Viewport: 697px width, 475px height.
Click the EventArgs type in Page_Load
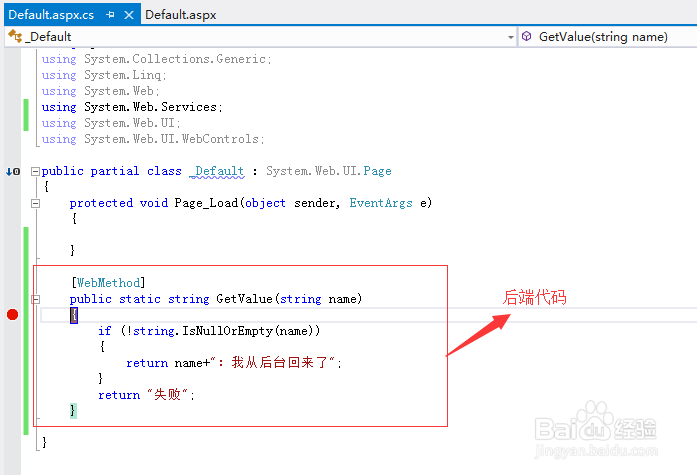click(381, 203)
